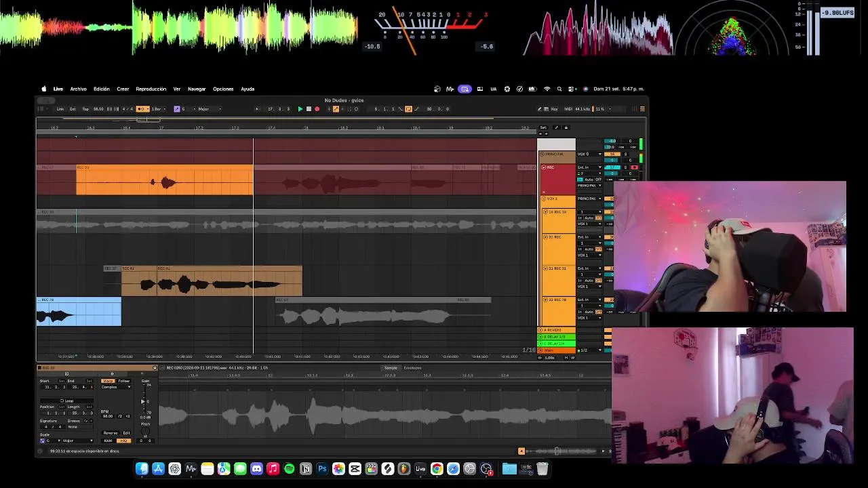Click the Wi-Fi icon in menu bar
The width and height of the screenshot is (868, 488).
pos(547,89)
